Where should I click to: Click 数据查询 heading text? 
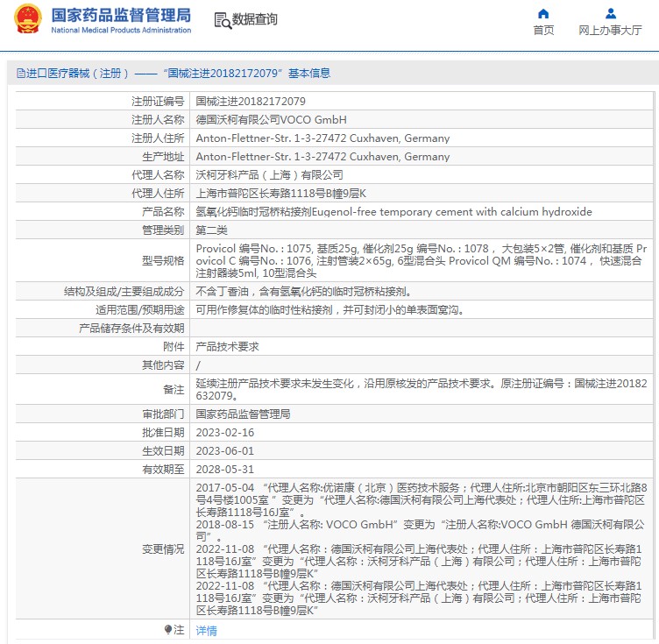coord(255,19)
